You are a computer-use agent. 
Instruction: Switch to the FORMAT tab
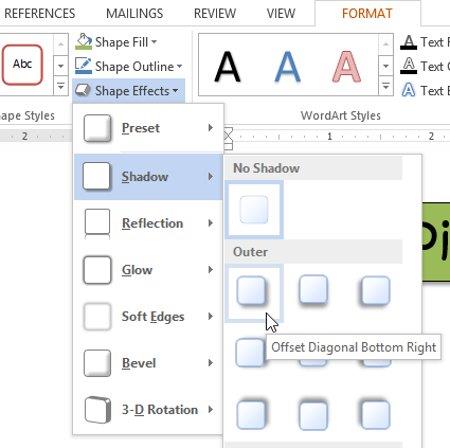pyautogui.click(x=367, y=14)
